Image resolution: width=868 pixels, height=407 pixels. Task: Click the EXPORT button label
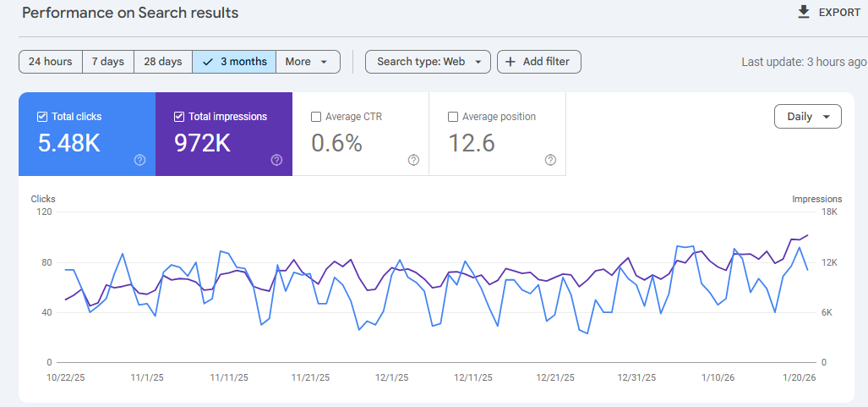(x=839, y=13)
